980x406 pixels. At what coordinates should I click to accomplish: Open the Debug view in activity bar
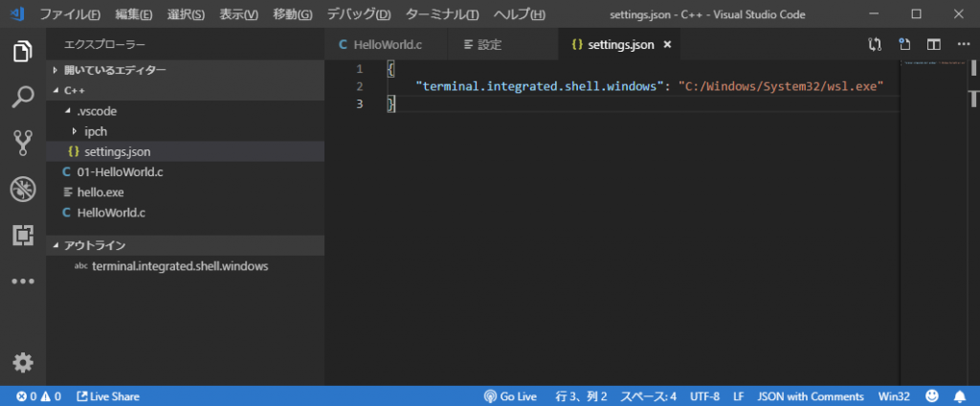coord(23,189)
